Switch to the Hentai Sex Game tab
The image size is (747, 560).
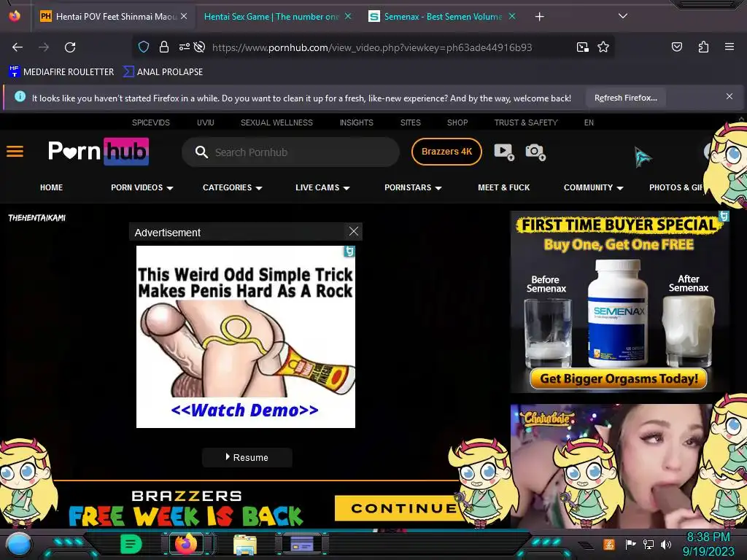[x=271, y=17]
